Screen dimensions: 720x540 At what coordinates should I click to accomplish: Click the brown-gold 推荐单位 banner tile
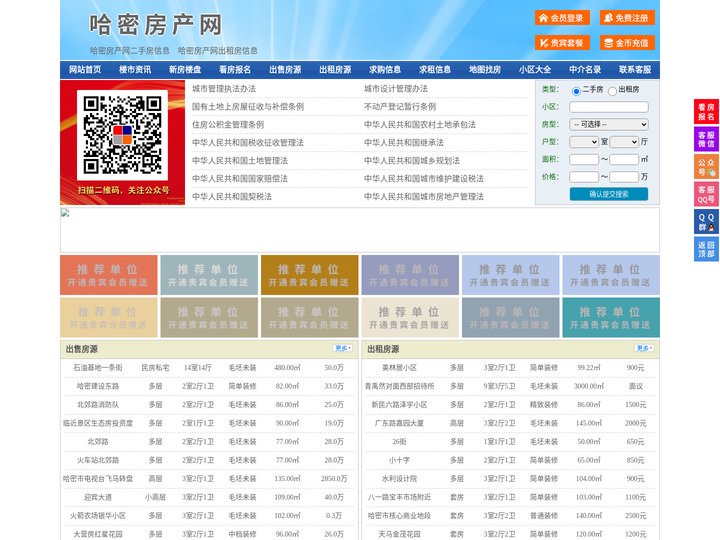[x=309, y=275]
